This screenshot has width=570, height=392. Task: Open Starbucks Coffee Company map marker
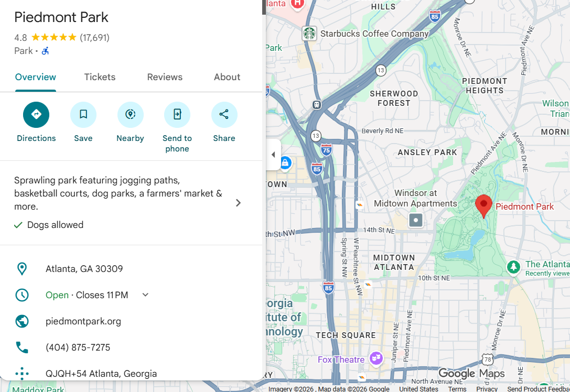(x=309, y=34)
